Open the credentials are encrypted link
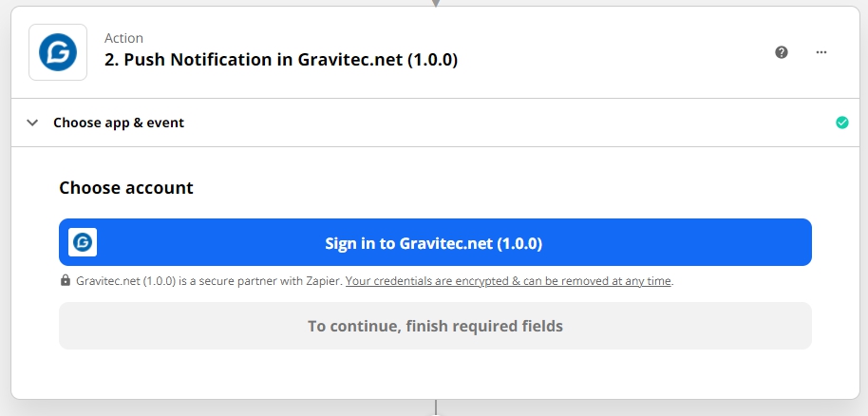The width and height of the screenshot is (868, 416). [508, 281]
